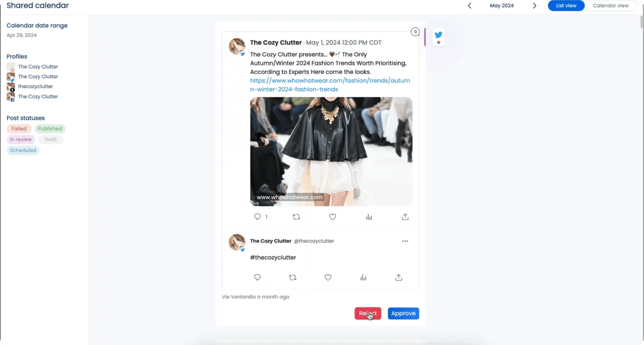Go to the previous month with left chevron
This screenshot has width=644, height=345.
click(469, 6)
